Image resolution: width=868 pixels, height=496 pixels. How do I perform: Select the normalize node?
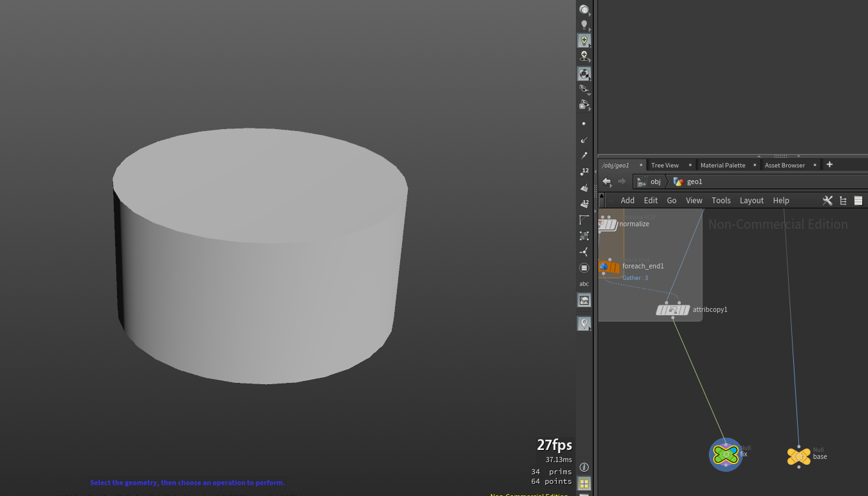click(x=608, y=224)
